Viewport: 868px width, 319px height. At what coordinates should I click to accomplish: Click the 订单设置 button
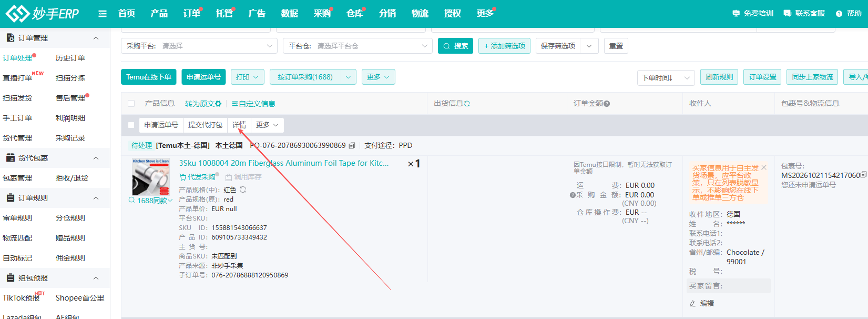pyautogui.click(x=762, y=77)
